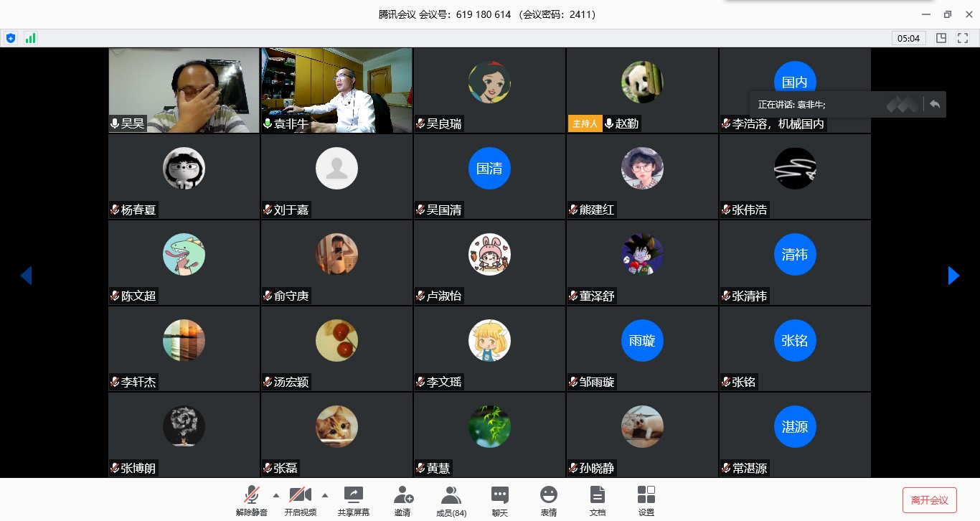Image resolution: width=980 pixels, height=521 pixels.
Task: Click the muted mic icon beside 卢淑怡
Action: pyautogui.click(x=420, y=296)
